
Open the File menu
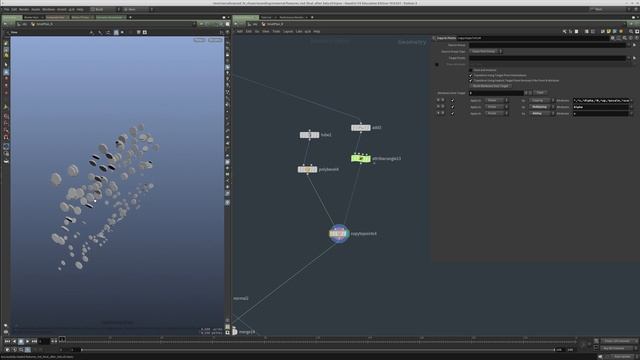(7, 9)
